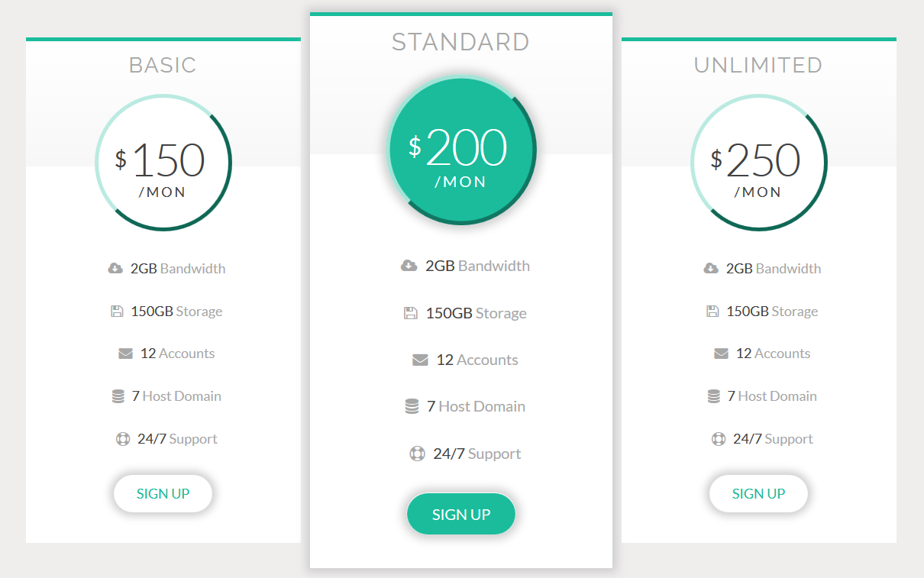Click the Standard plan bandwidth cloud icon
The height and width of the screenshot is (578, 924).
pos(409,266)
